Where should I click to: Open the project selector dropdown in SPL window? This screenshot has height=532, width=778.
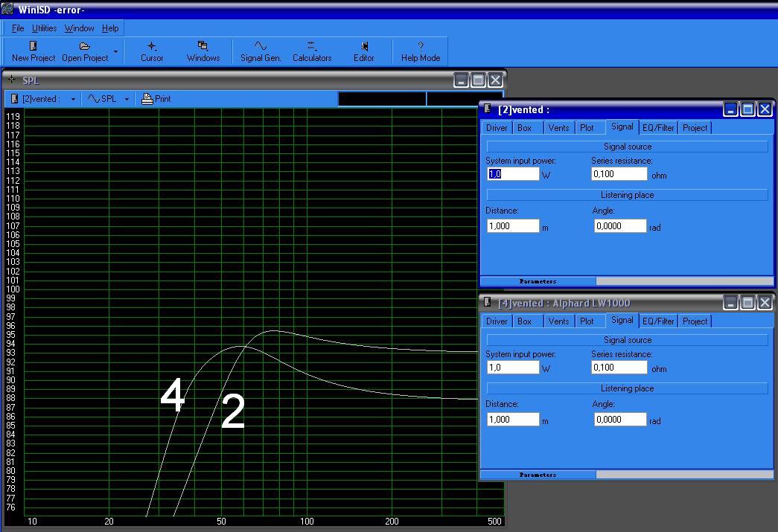72,98
